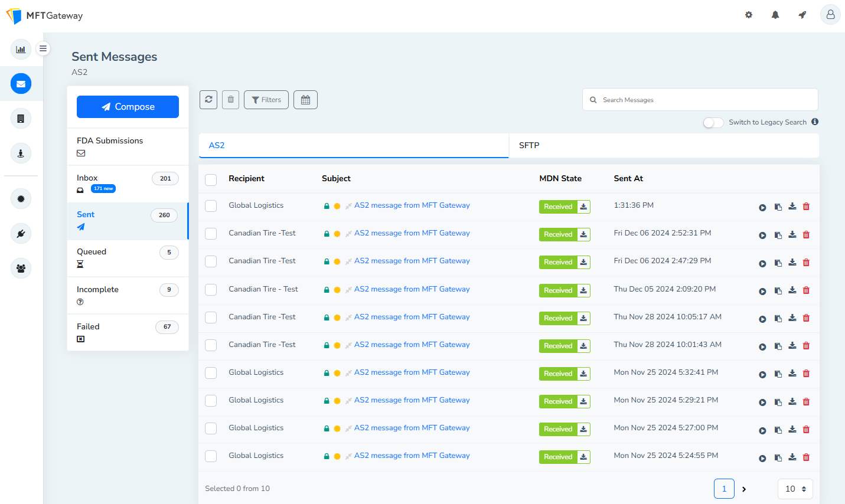Open AS2 message link sent Nov 25 5:24:55 PM
Viewport: 845px width, 504px height.
(x=412, y=456)
